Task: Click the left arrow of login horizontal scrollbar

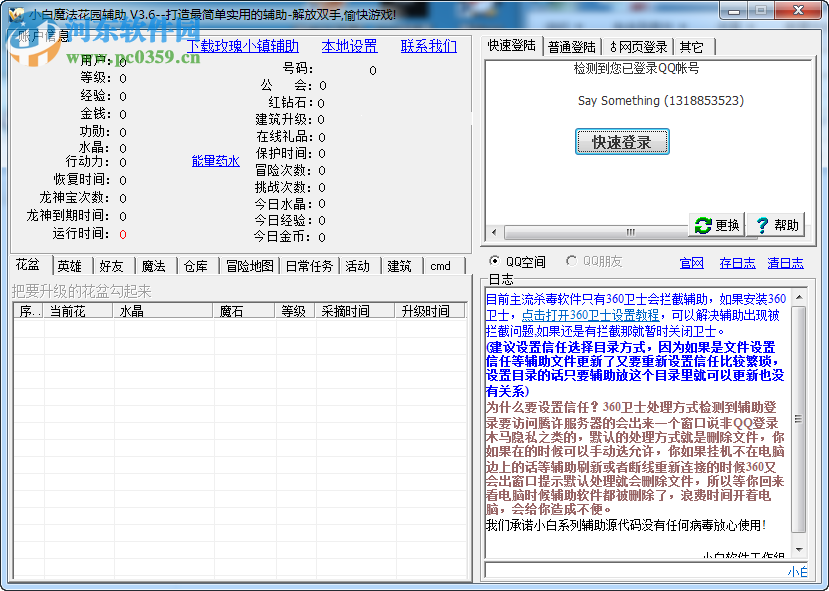Action: [x=493, y=231]
